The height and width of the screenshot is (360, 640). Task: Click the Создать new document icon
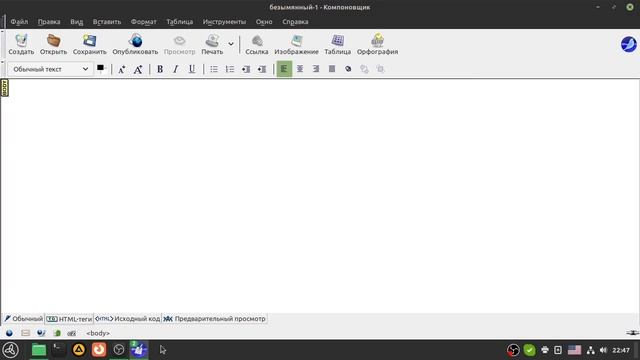[x=21, y=44]
